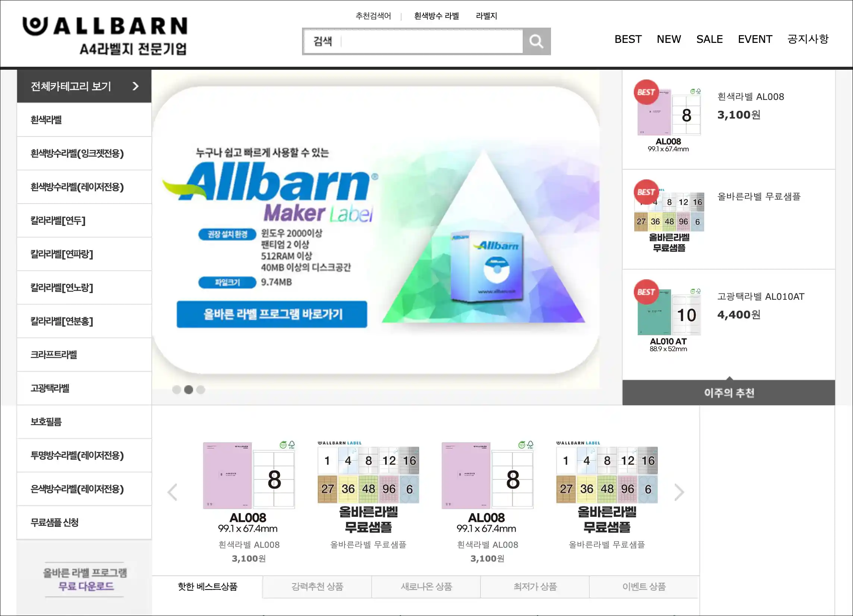853x616 pixels.
Task: Collapse the 이주의 추천 panel
Action: click(x=728, y=392)
